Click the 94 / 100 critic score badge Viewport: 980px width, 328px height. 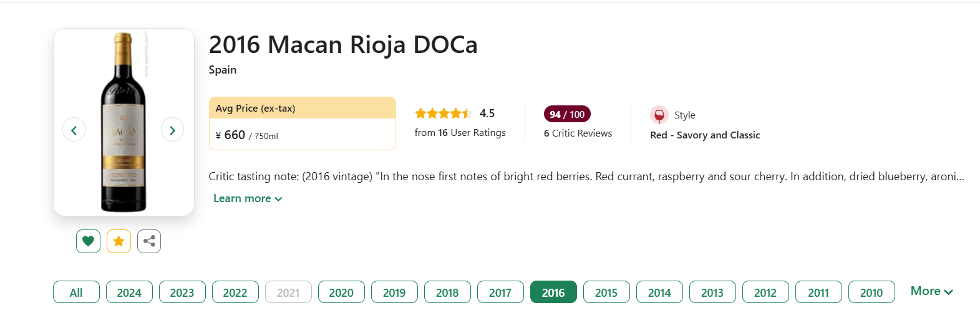coord(567,114)
